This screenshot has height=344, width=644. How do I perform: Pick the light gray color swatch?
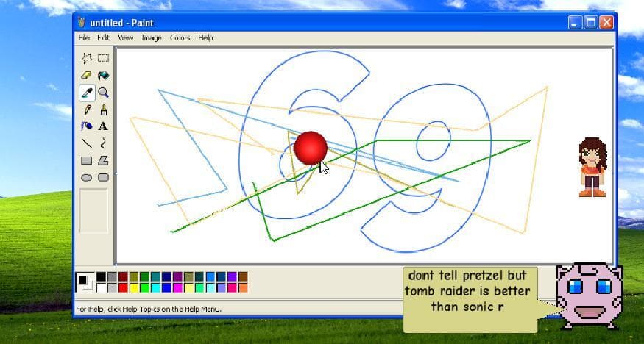point(112,288)
